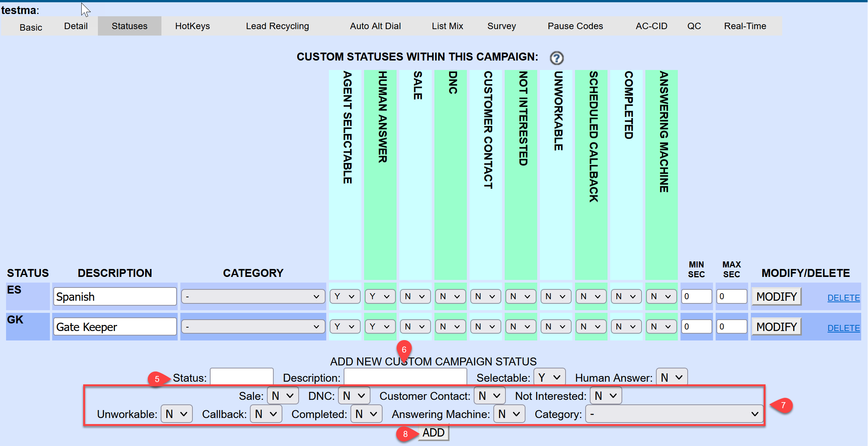Viewport: 868px width, 446px height.
Task: Open Agent Selectable dropdown for Gate Keeper
Action: [x=344, y=327]
